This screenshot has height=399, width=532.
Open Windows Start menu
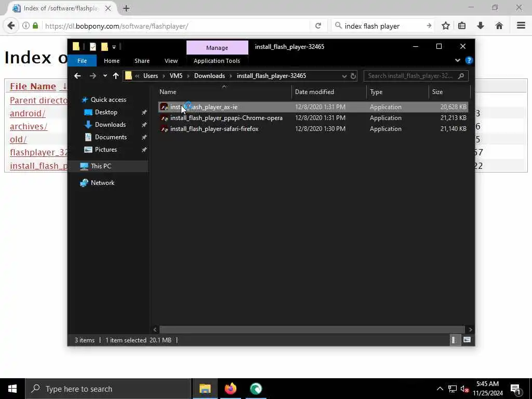coord(12,389)
